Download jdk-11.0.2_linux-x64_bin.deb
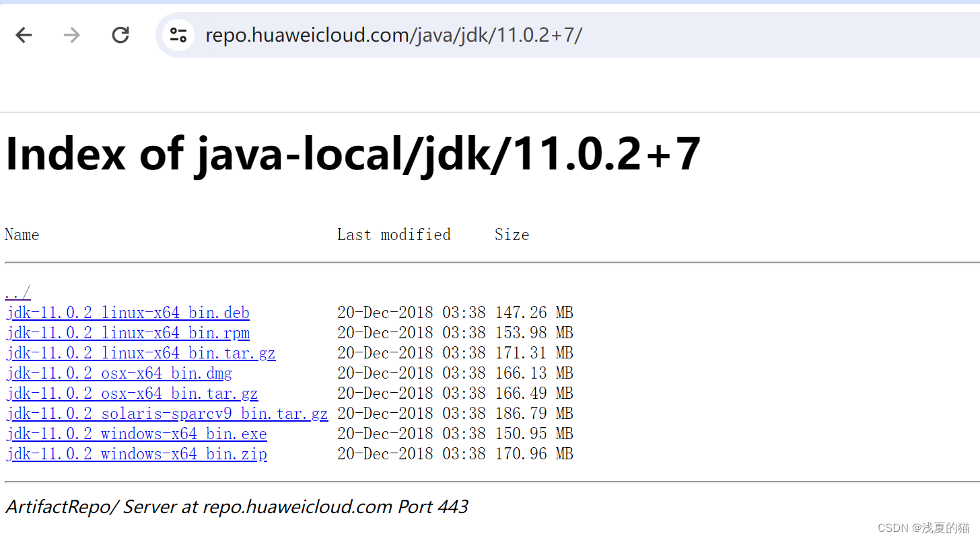The width and height of the screenshot is (980, 540). click(128, 313)
